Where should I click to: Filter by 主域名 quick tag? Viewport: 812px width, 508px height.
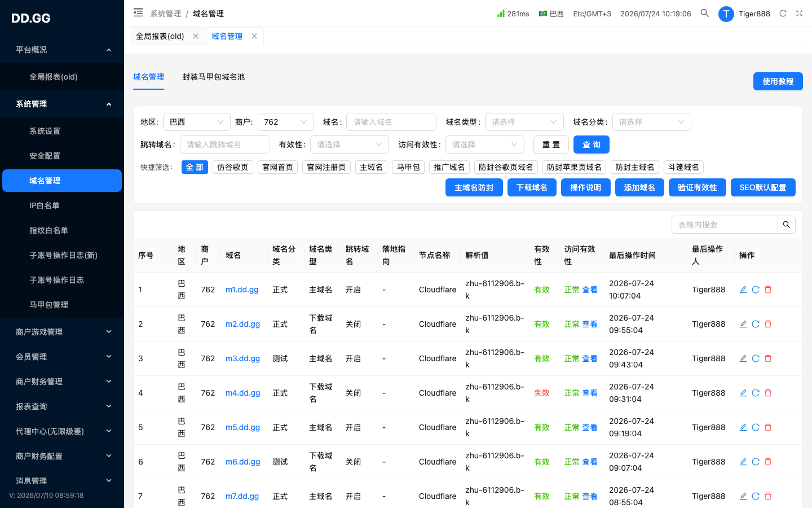(371, 167)
